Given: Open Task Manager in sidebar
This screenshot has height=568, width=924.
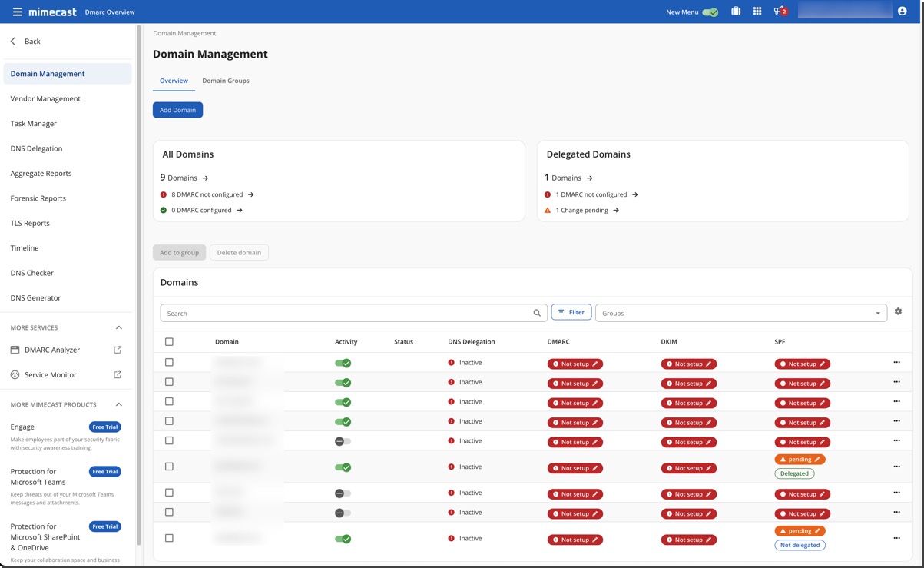Looking at the screenshot, I should point(34,123).
